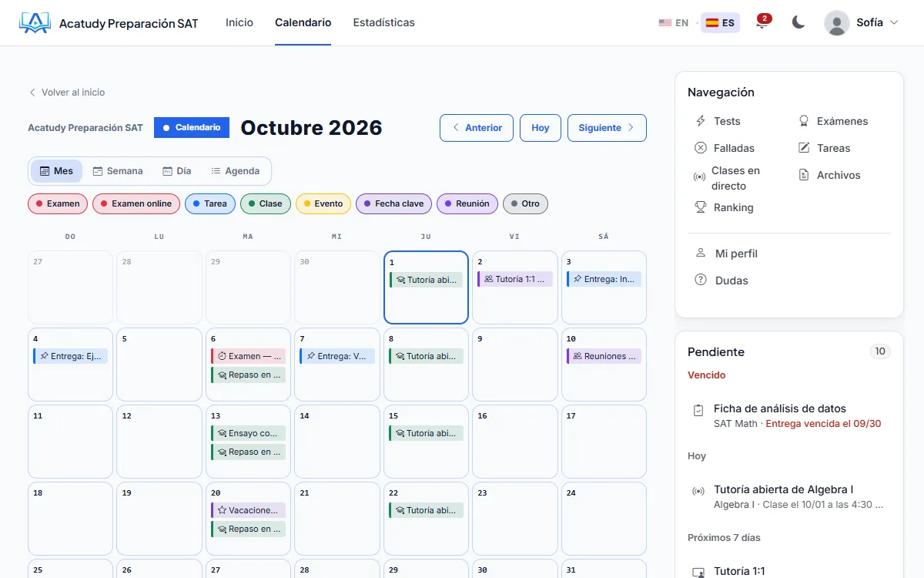Expand the Sofía account dropdown chevron
The height and width of the screenshot is (578, 924).
point(894,23)
